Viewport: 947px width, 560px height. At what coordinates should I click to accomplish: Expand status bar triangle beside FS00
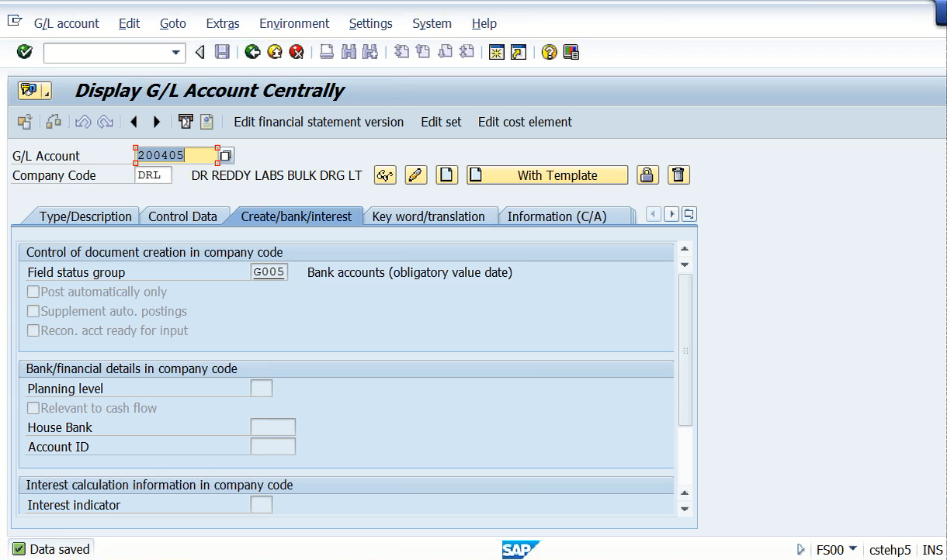802,549
